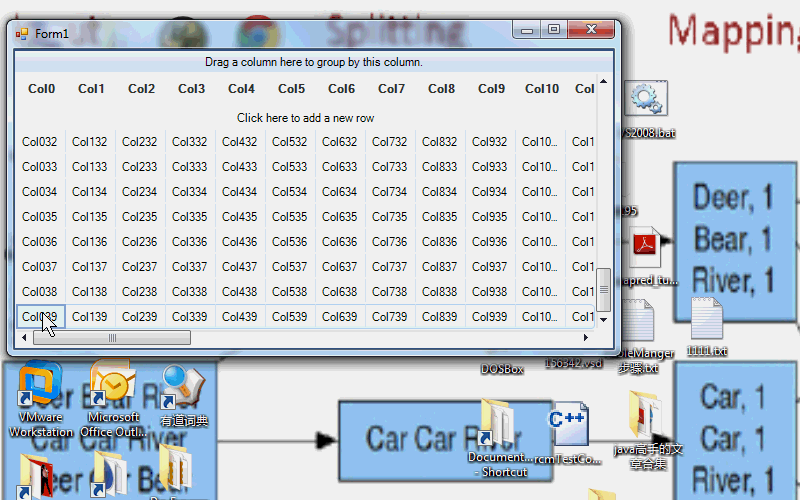Click the Col5 column header
Screen dimensions: 800x500
291,89
